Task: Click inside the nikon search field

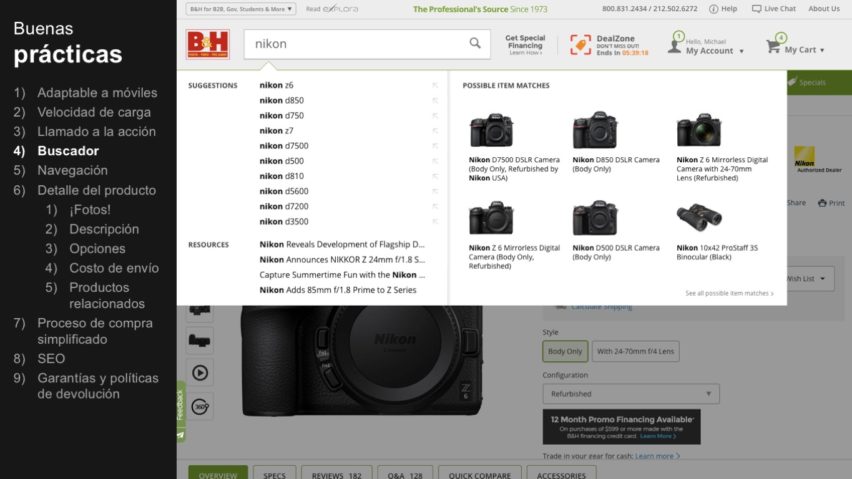Action: coord(355,44)
